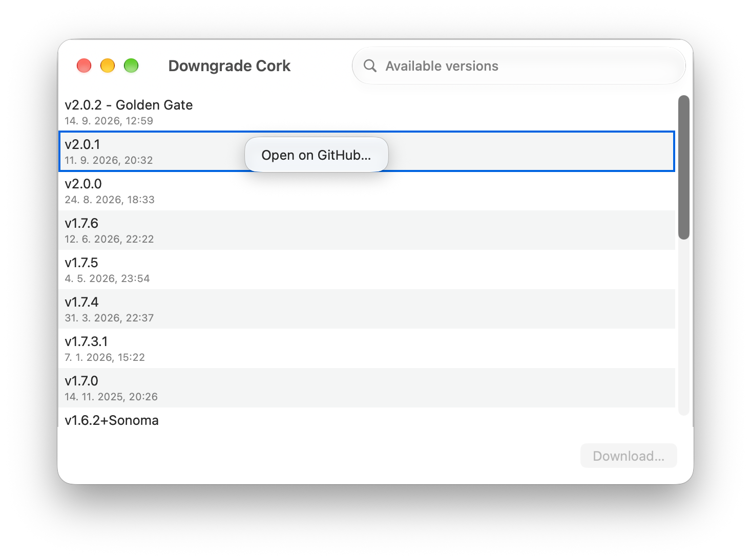Select version v1.7.6 in list
The height and width of the screenshot is (560, 751).
click(x=367, y=230)
